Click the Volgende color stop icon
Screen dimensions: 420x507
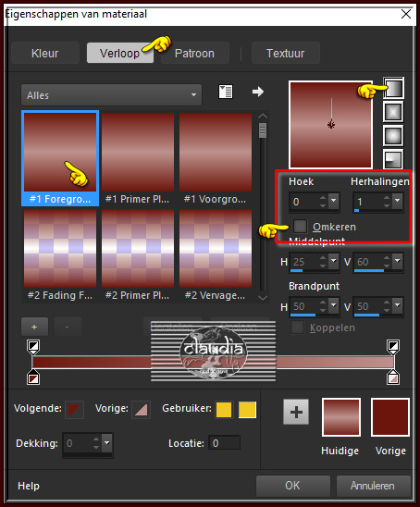pyautogui.click(x=75, y=410)
